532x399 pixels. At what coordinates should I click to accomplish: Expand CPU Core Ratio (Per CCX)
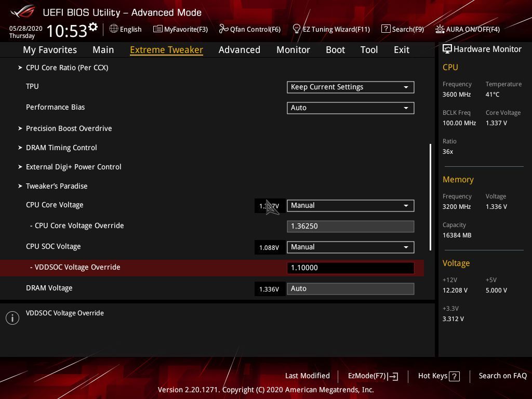click(x=67, y=68)
